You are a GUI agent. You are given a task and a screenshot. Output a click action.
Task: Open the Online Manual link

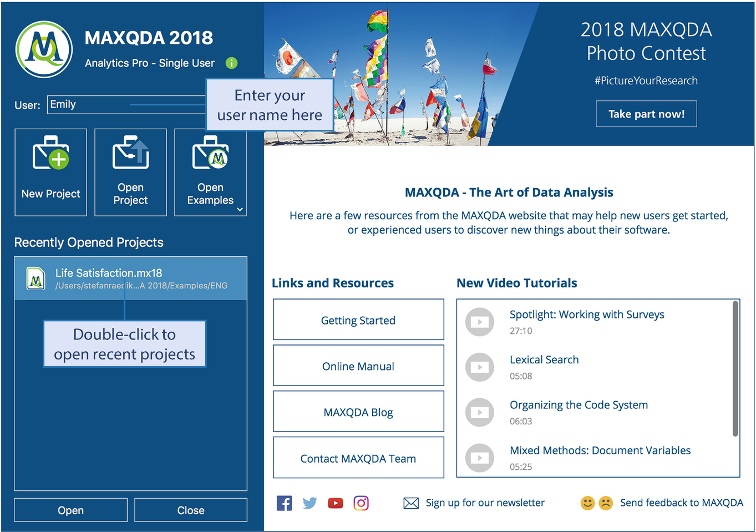[x=358, y=366]
